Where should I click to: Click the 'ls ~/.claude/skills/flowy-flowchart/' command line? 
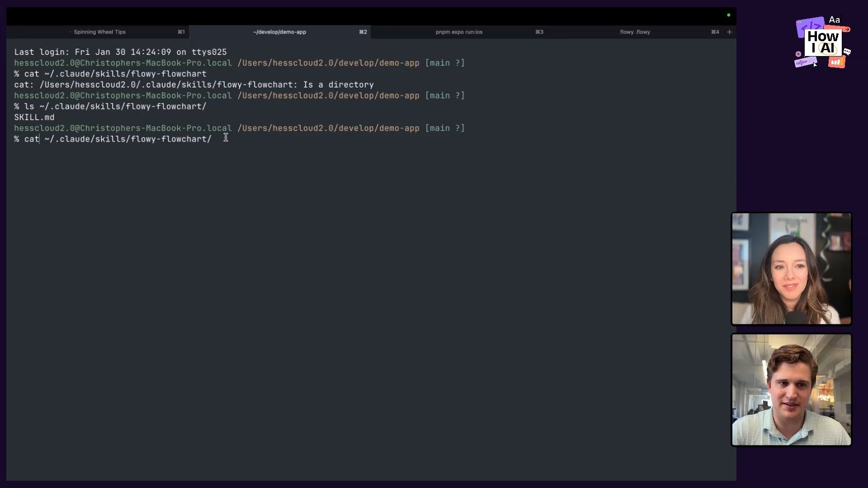coord(110,107)
